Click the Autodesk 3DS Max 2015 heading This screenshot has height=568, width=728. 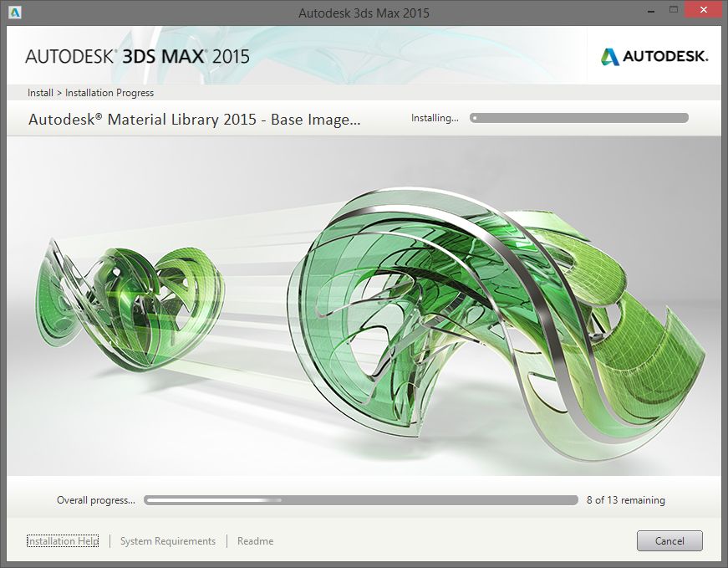tap(137, 56)
